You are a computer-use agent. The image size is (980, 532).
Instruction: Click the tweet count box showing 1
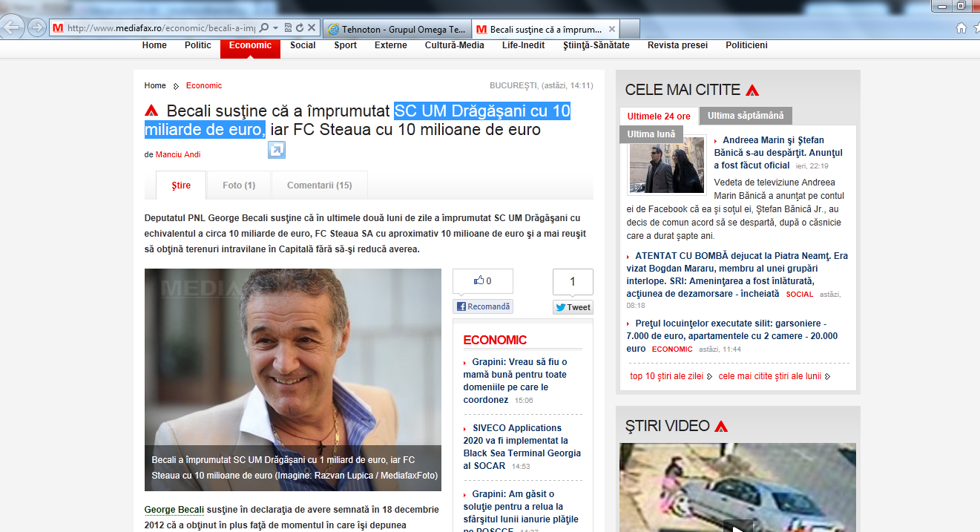click(573, 282)
